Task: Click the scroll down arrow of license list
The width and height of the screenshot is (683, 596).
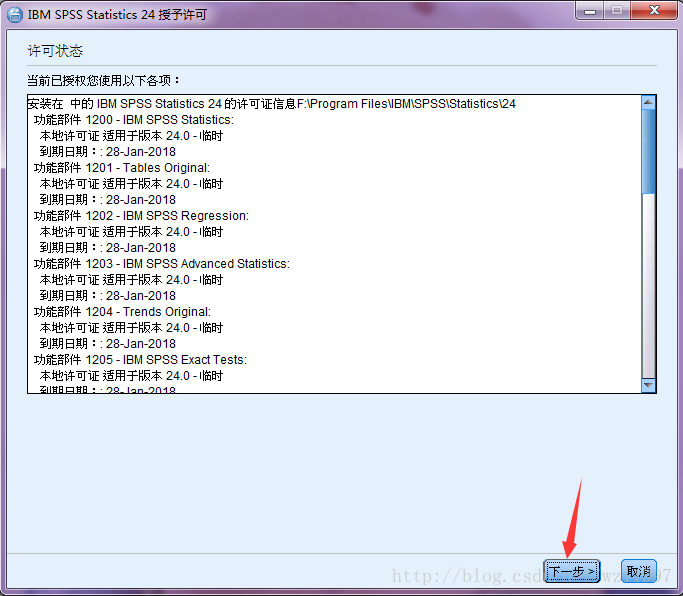Action: pyautogui.click(x=648, y=385)
